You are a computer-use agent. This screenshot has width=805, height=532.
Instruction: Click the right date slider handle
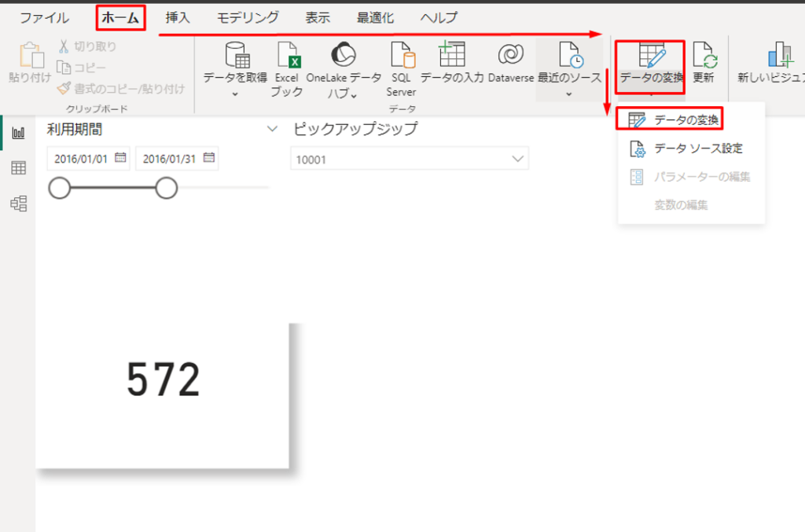point(167,189)
